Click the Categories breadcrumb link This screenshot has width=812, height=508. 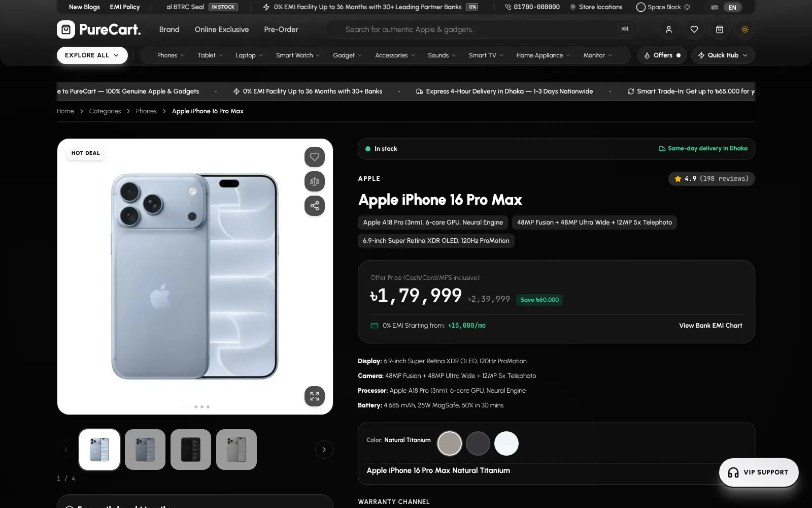[105, 111]
